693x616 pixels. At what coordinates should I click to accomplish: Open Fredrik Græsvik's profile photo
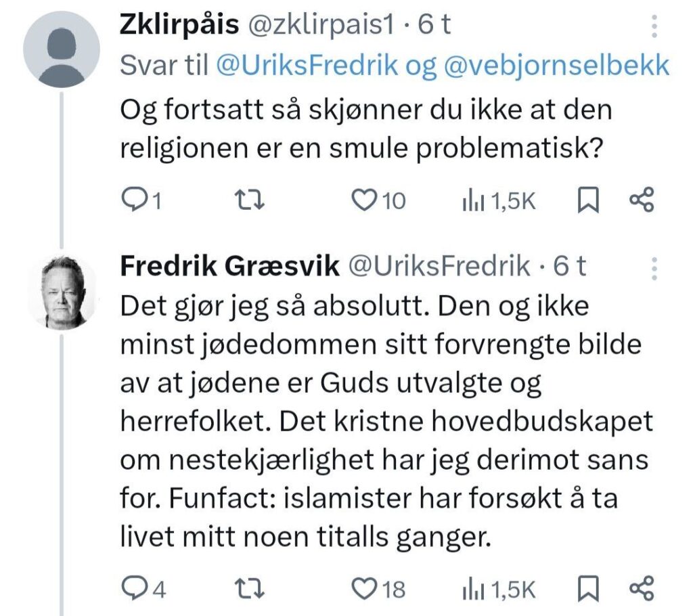coord(62,292)
